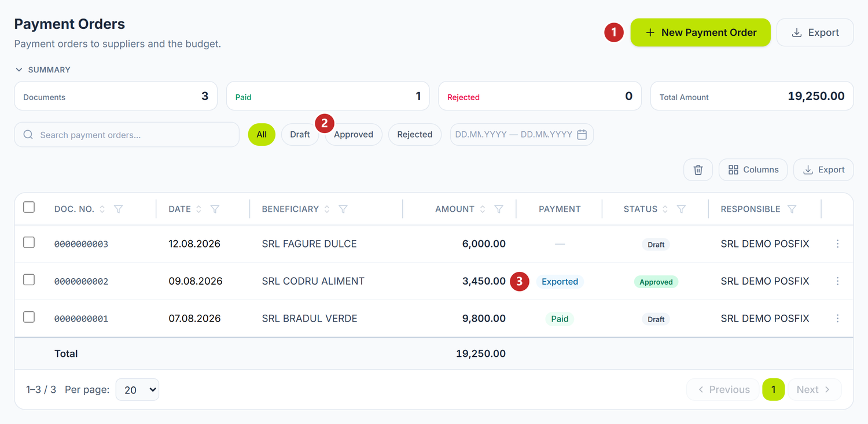Select the checkbox for order 0000000002
This screenshot has height=424, width=868.
pos(29,280)
